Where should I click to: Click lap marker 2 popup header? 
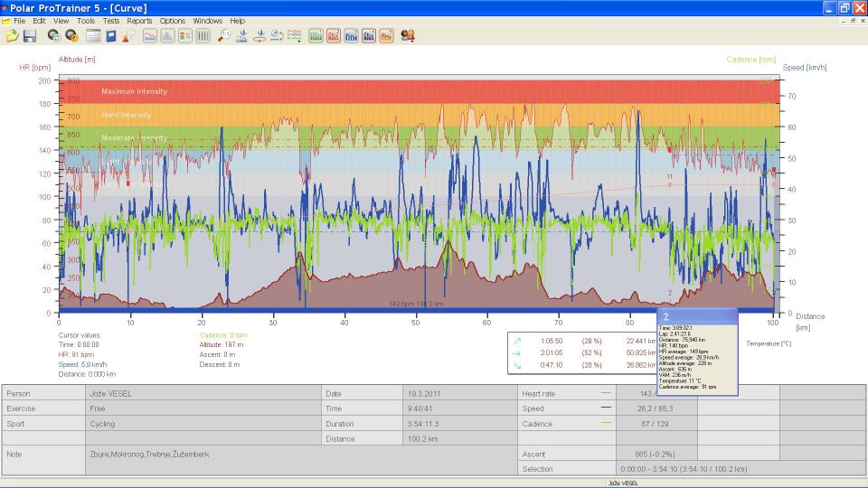pos(697,317)
